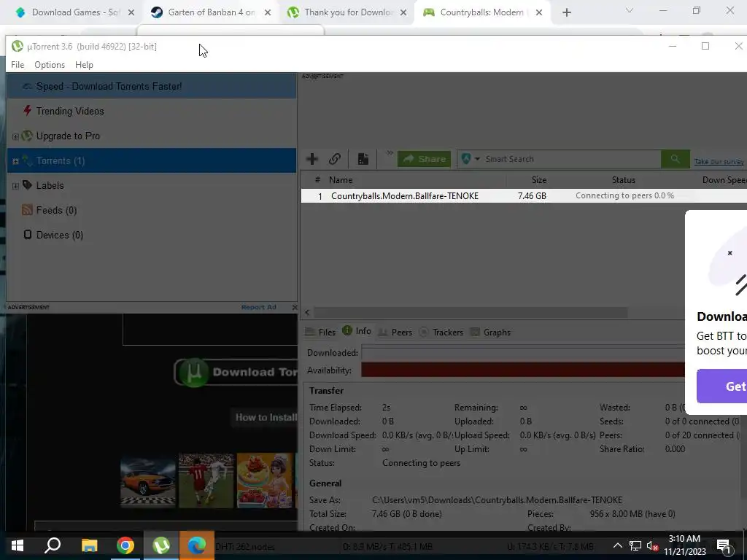Sort torrents by Status column header
Viewport: 747px width, 560px height.
[624, 180]
